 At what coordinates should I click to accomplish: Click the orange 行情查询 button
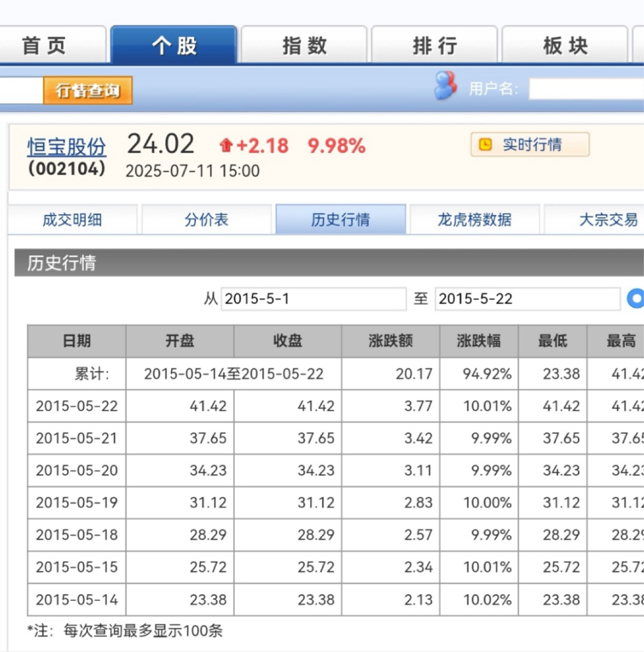88,90
